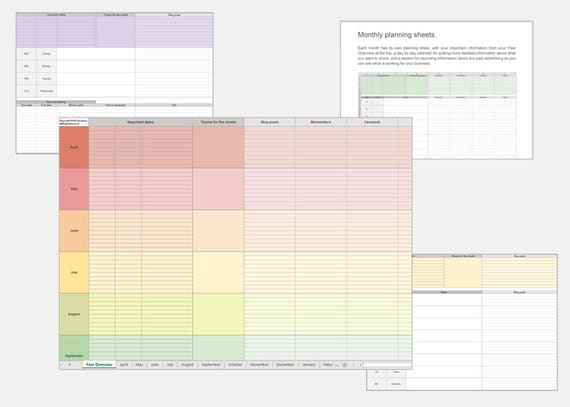Image resolution: width=570 pixels, height=407 pixels.
Task: Open the October sheet tab
Action: 235,364
